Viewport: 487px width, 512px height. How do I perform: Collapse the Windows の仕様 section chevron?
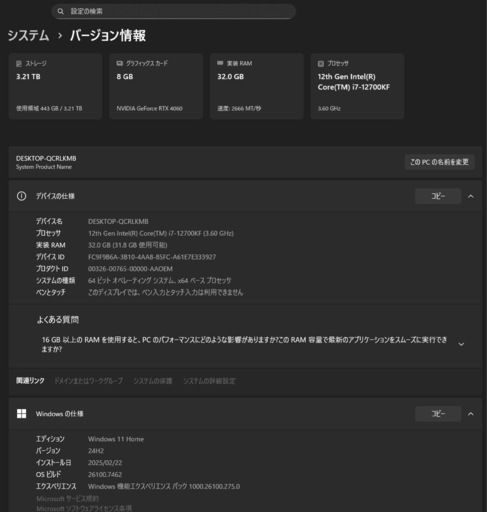pos(471,414)
